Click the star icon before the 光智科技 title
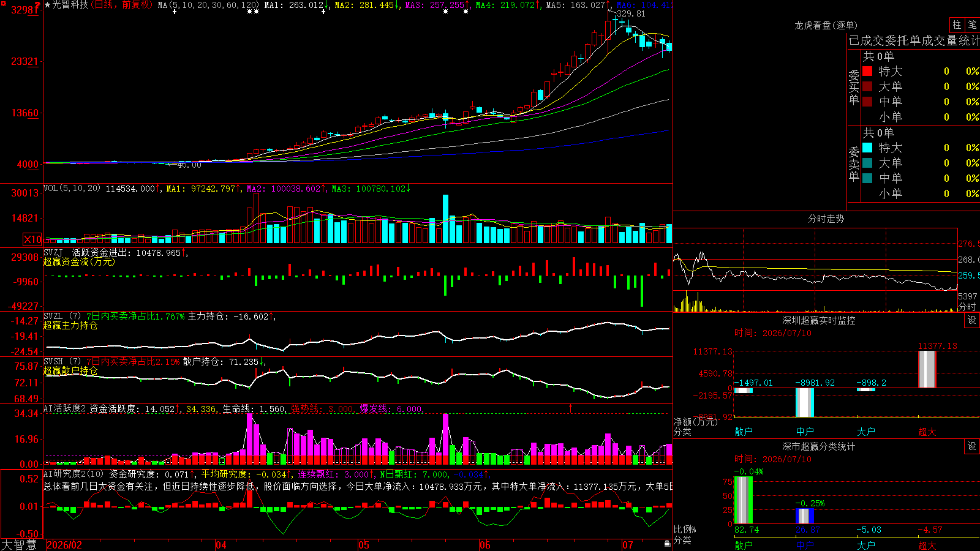 (x=48, y=5)
